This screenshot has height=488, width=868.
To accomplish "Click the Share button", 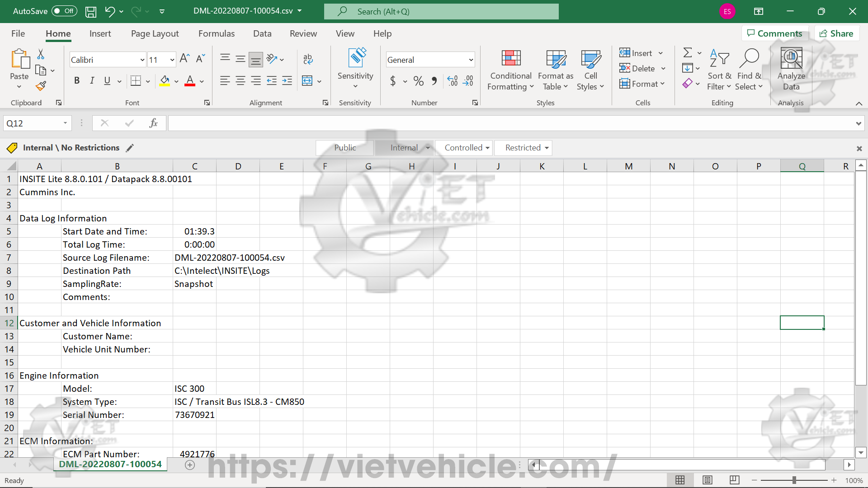I will tap(836, 33).
